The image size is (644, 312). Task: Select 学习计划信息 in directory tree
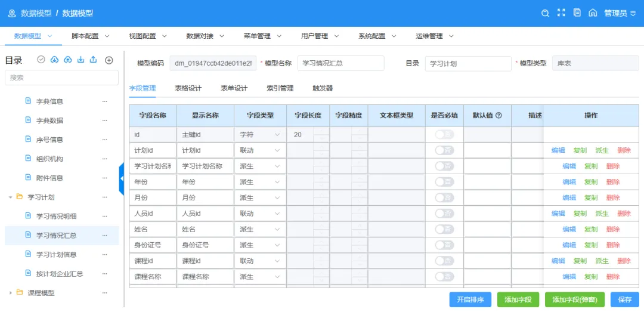tap(56, 255)
